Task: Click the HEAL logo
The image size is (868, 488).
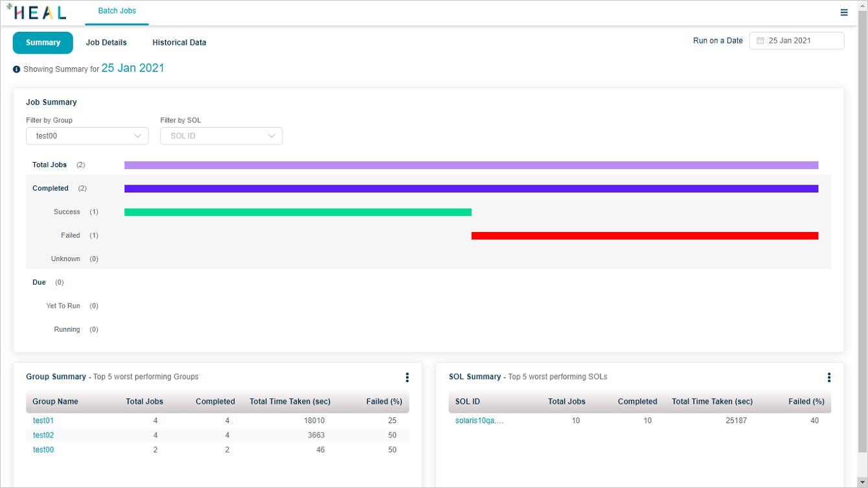Action: point(36,12)
